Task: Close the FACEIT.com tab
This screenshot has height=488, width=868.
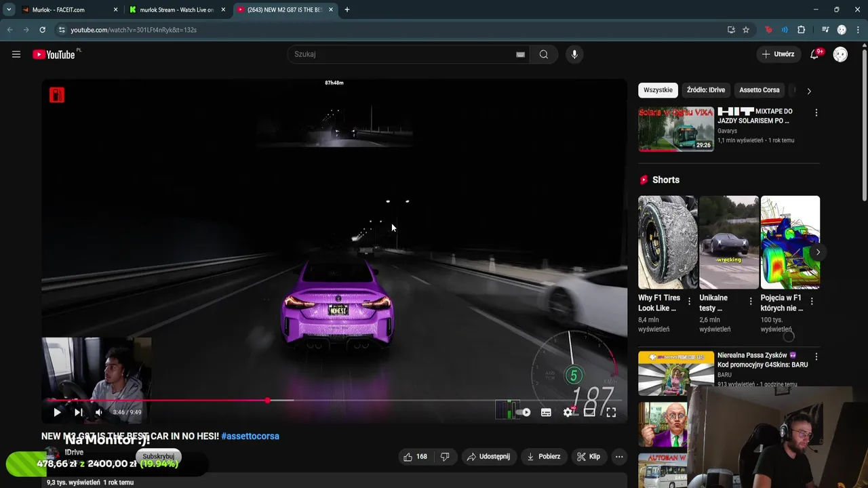Action: tap(115, 9)
